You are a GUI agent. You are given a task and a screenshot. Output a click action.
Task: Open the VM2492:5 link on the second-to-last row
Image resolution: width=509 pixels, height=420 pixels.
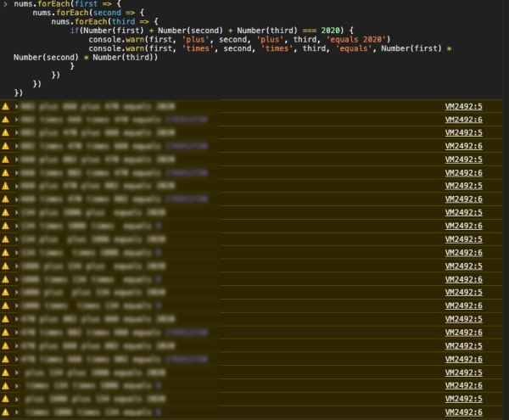(x=463, y=399)
